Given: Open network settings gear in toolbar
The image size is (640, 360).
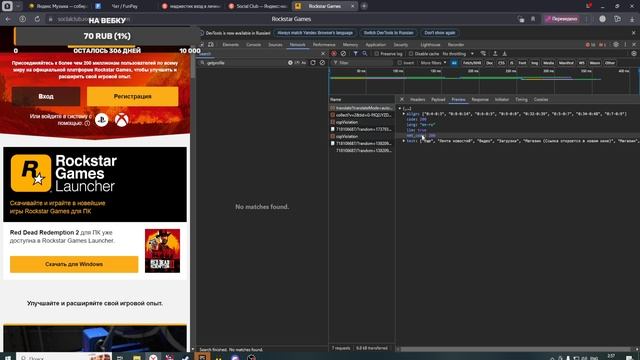Looking at the screenshot, I should pos(633,53).
